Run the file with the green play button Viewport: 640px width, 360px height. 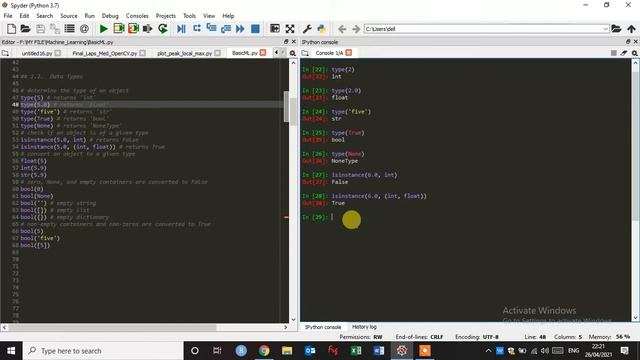point(104,29)
